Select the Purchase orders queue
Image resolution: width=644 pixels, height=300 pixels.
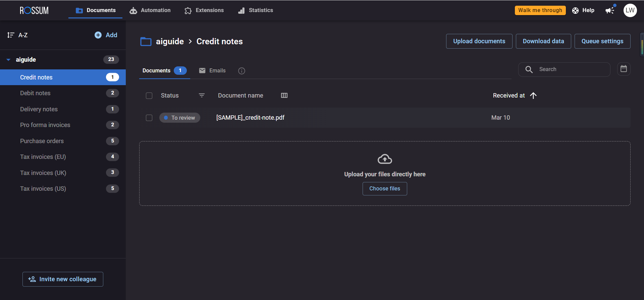coord(42,141)
